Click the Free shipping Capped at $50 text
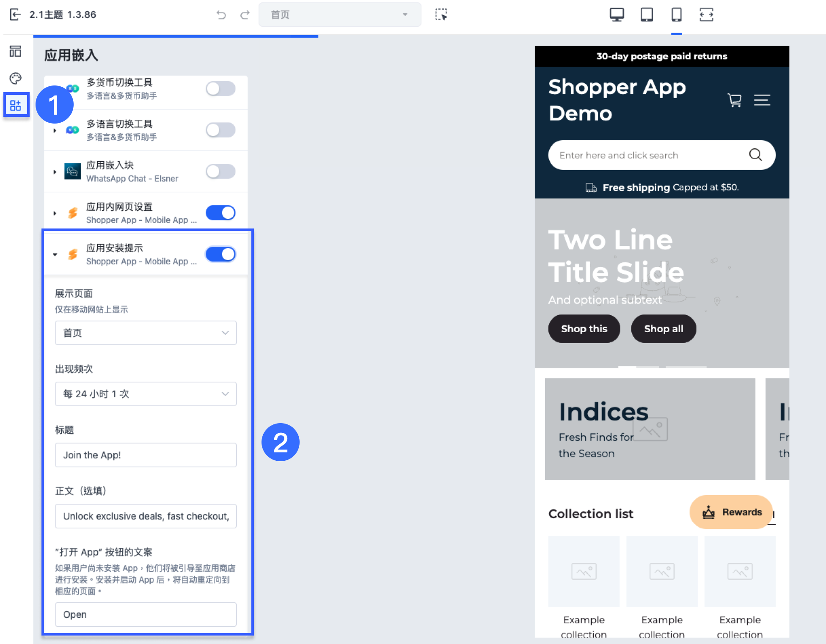Screen dimensions: 826x644 pyautogui.click(x=671, y=187)
